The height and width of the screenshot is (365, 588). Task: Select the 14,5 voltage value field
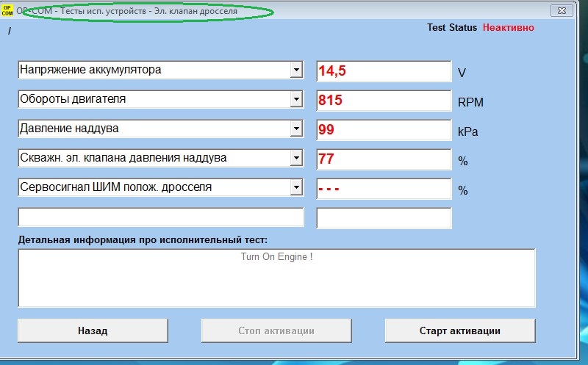[x=384, y=71]
